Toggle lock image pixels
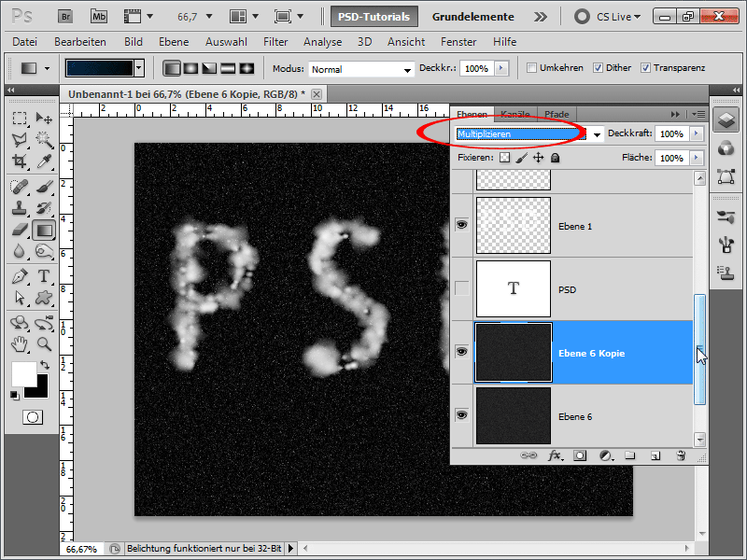The height and width of the screenshot is (560, 747). click(522, 158)
